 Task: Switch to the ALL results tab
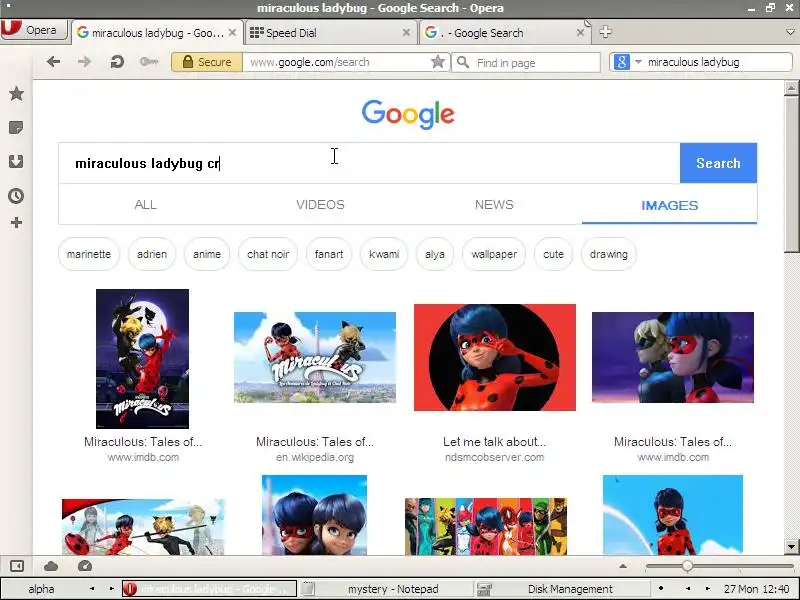(x=145, y=205)
